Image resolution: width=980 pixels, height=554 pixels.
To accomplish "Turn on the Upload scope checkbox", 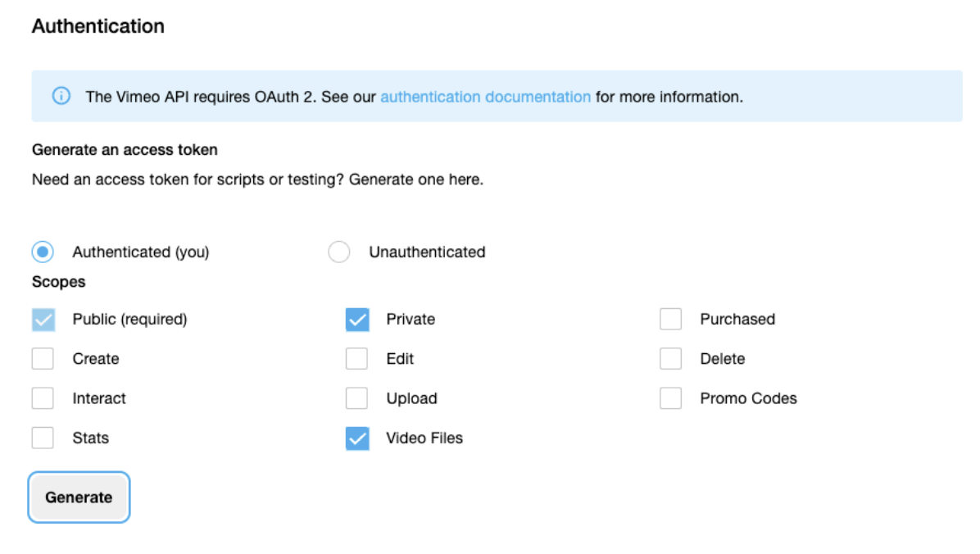I will click(x=357, y=398).
